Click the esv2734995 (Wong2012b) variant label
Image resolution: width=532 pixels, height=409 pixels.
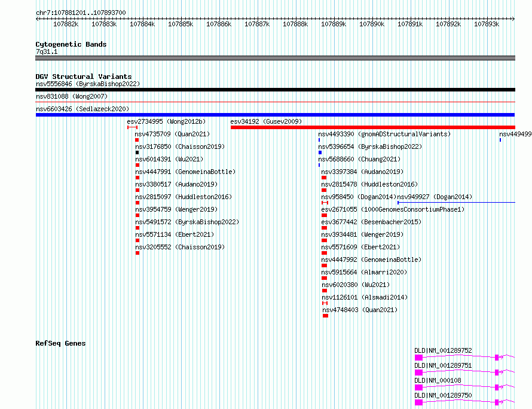166,121
